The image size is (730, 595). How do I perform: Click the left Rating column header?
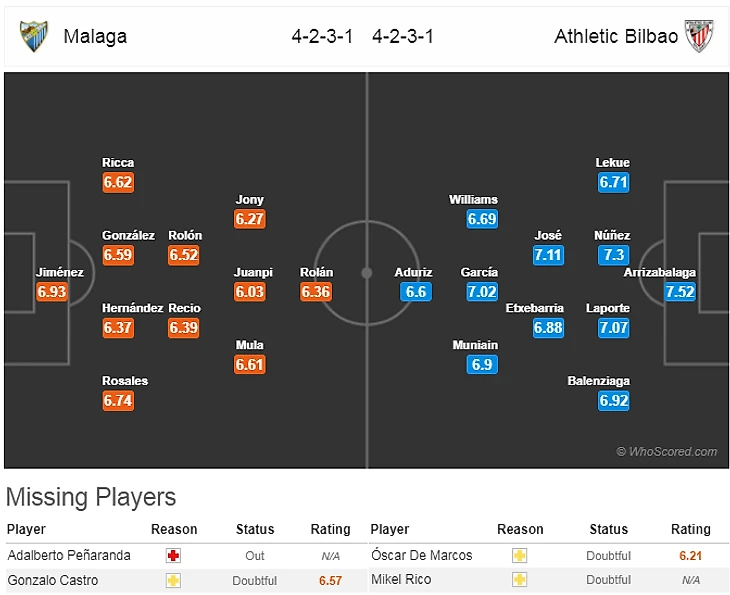point(330,529)
